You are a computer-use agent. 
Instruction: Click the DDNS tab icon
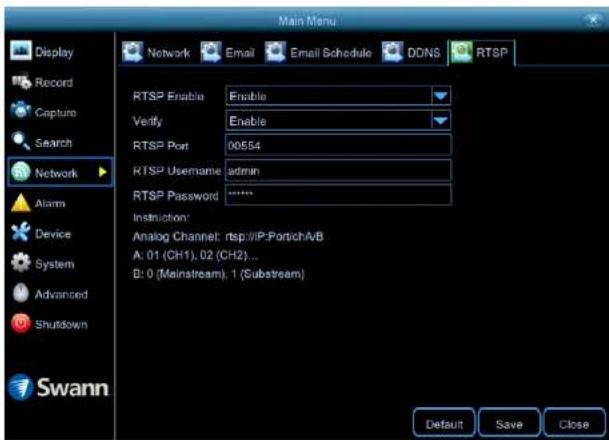pyautogui.click(x=392, y=52)
